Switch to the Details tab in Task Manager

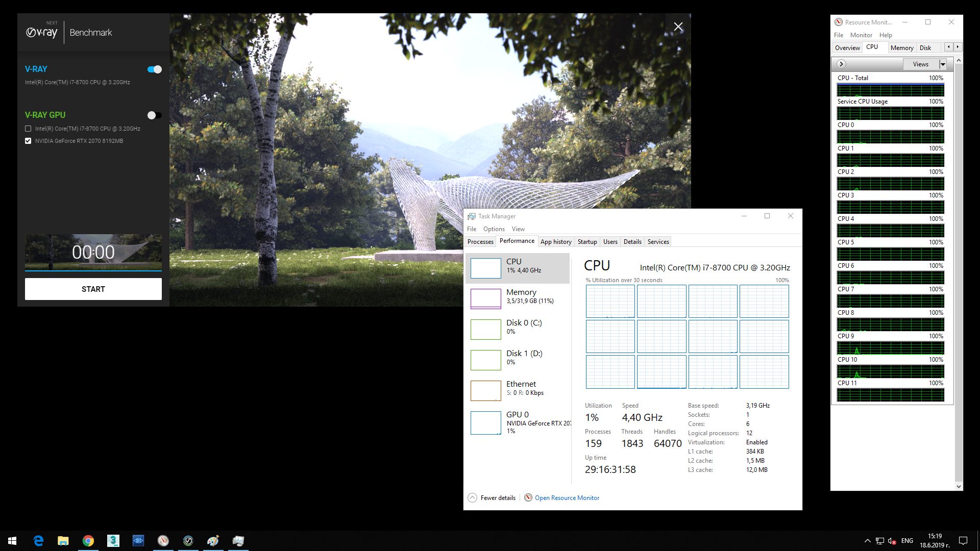click(x=632, y=242)
